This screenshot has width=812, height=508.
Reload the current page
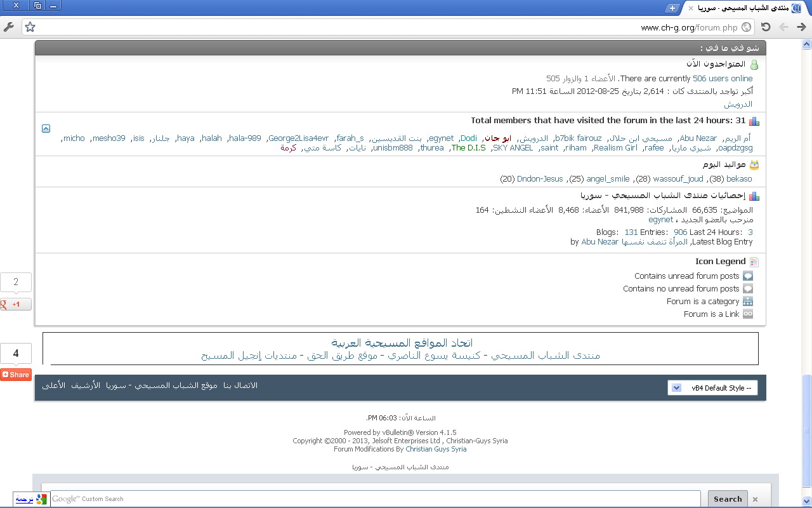(x=766, y=27)
